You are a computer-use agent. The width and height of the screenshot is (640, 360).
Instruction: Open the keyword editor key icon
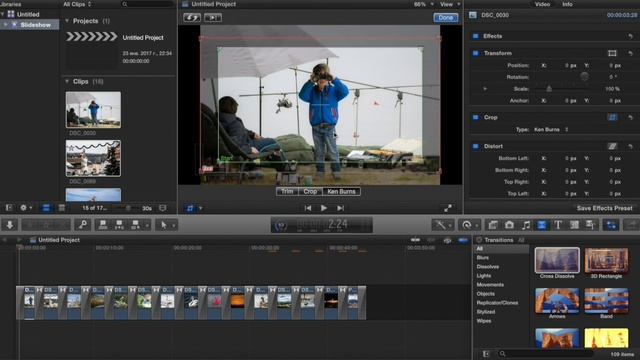83,225
